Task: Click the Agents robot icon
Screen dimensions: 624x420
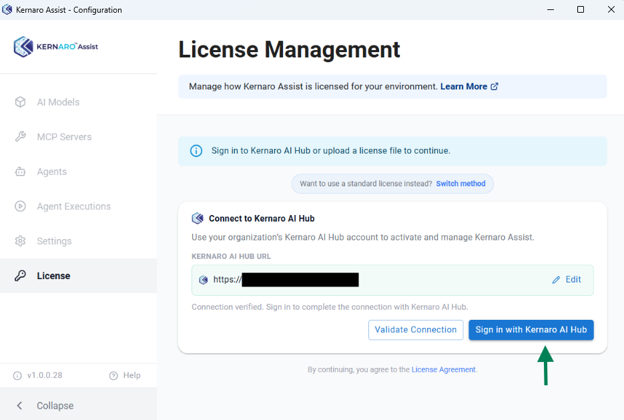Action: (x=20, y=172)
